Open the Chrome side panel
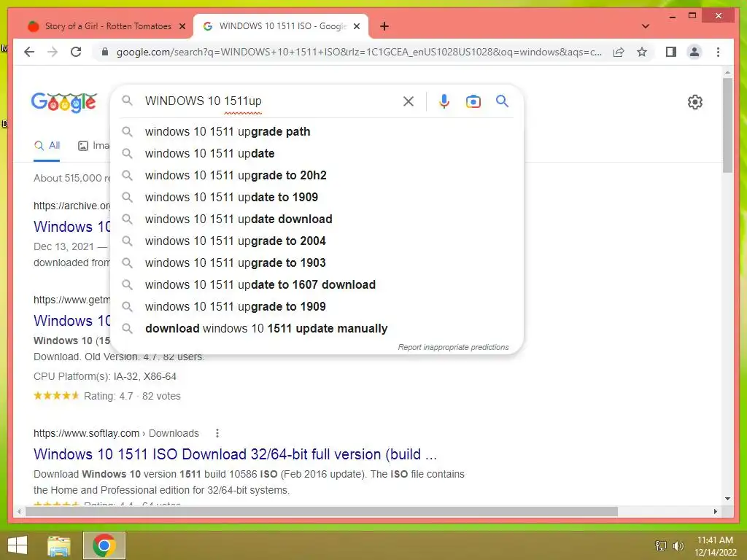The height and width of the screenshot is (560, 747). tap(671, 52)
